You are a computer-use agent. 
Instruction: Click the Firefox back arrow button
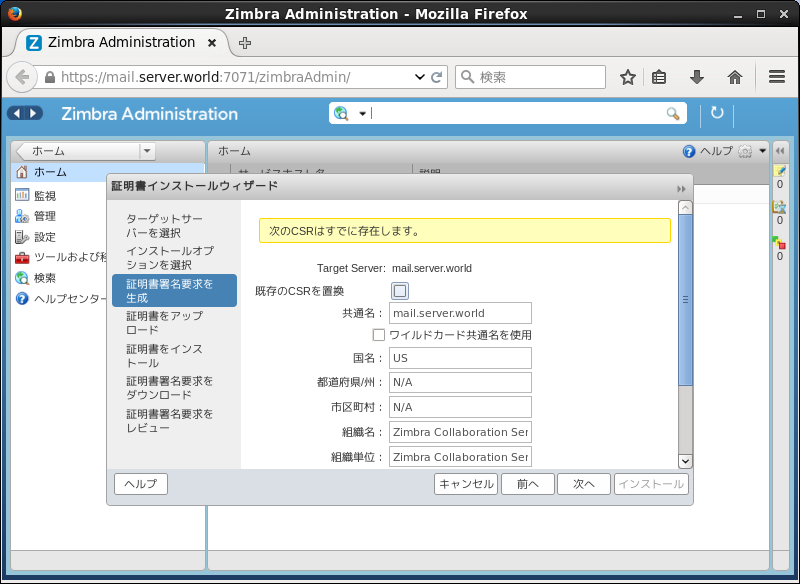pyautogui.click(x=22, y=78)
